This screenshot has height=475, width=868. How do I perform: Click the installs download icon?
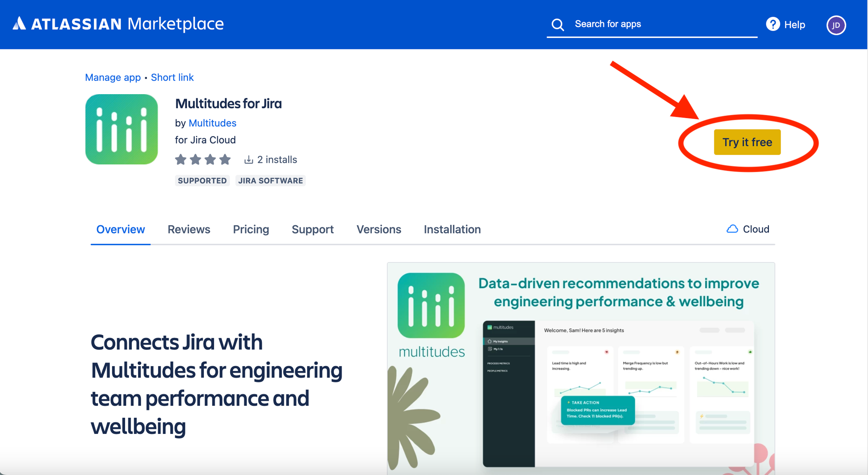click(x=248, y=160)
